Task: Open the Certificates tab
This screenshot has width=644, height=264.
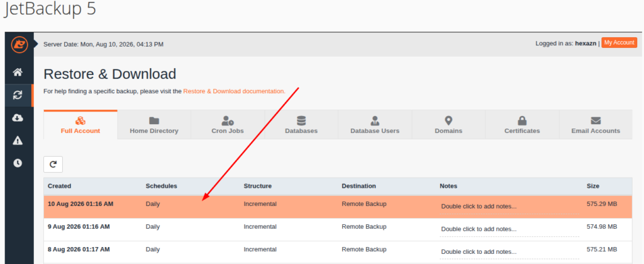Action: coord(522,125)
